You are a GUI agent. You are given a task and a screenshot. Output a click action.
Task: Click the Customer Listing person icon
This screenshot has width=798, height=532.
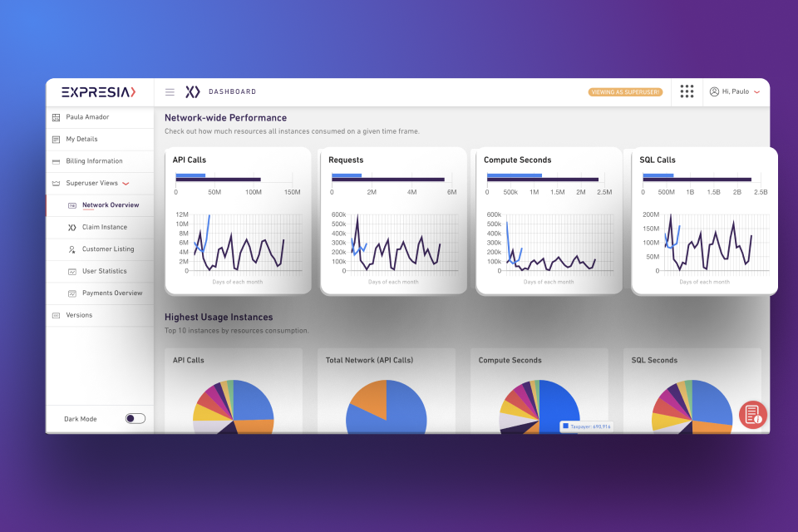[72, 249]
